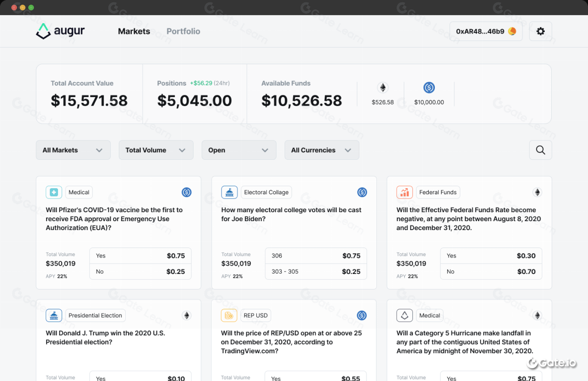
Task: Click $350,019 volume on Pfizer card
Action: (60, 264)
